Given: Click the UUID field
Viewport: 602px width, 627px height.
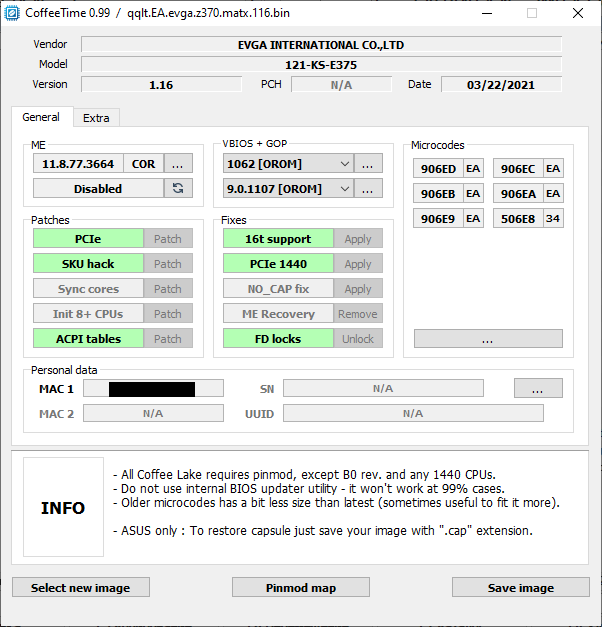Looking at the screenshot, I should (413, 413).
